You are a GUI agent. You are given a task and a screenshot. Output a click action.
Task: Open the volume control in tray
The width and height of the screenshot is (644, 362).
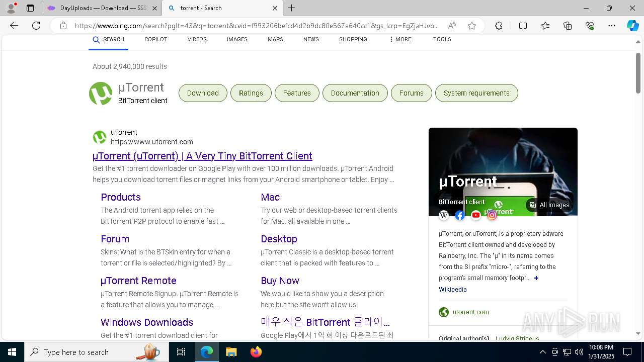click(579, 352)
